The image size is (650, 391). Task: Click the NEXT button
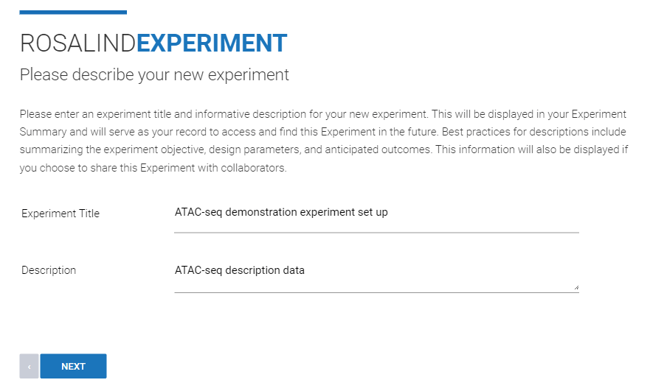point(73,366)
